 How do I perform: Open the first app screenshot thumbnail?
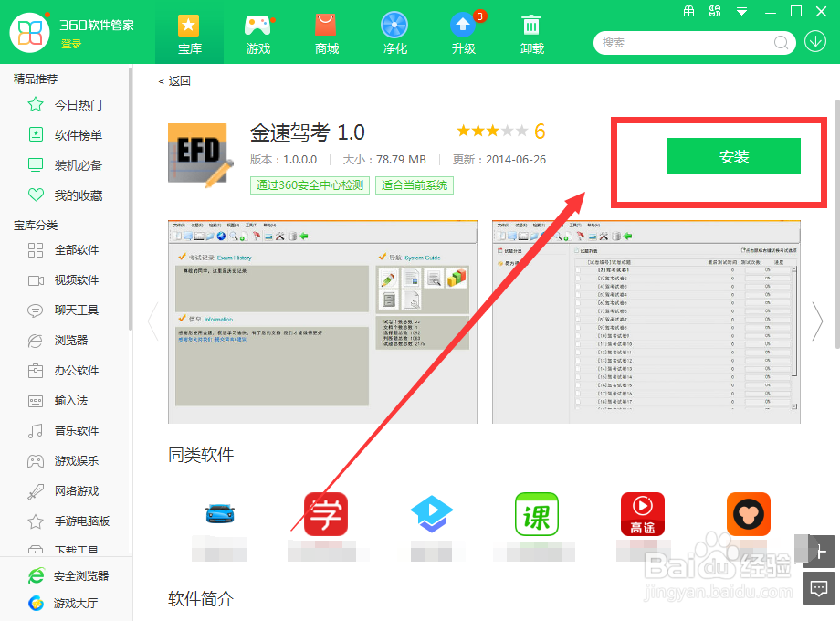point(322,321)
